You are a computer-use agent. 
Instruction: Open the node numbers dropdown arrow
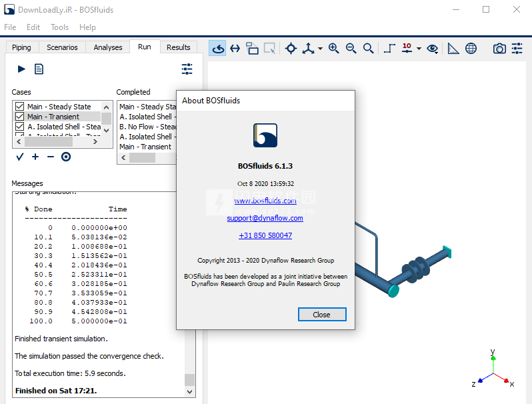(419, 49)
